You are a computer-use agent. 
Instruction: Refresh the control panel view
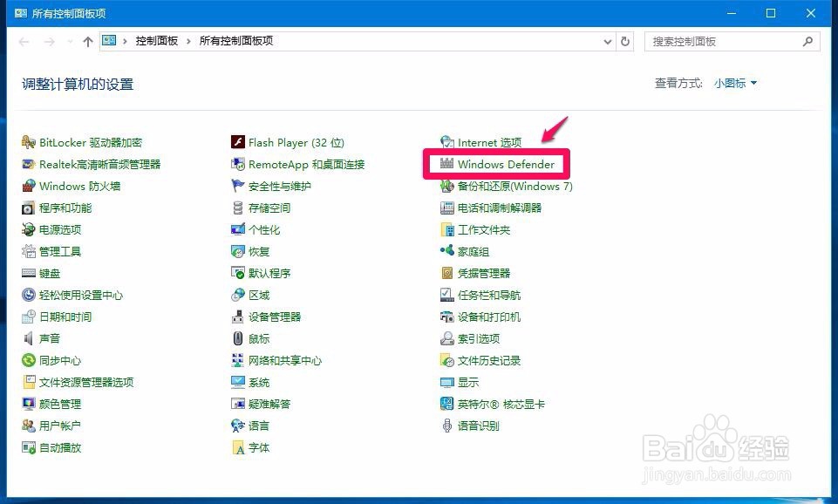pos(624,42)
